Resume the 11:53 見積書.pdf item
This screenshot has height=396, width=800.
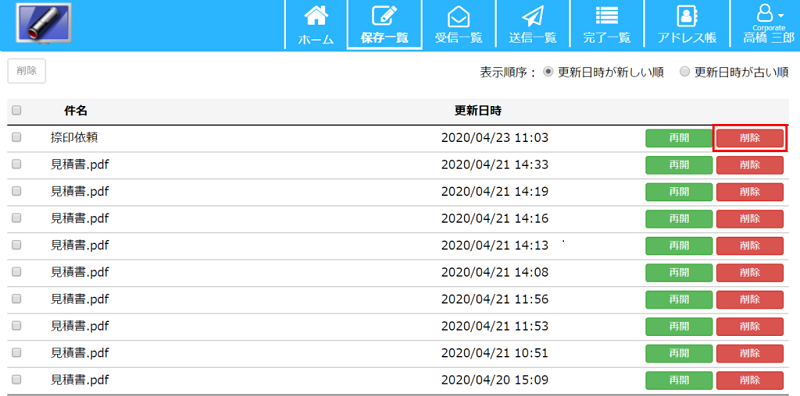pyautogui.click(x=679, y=327)
